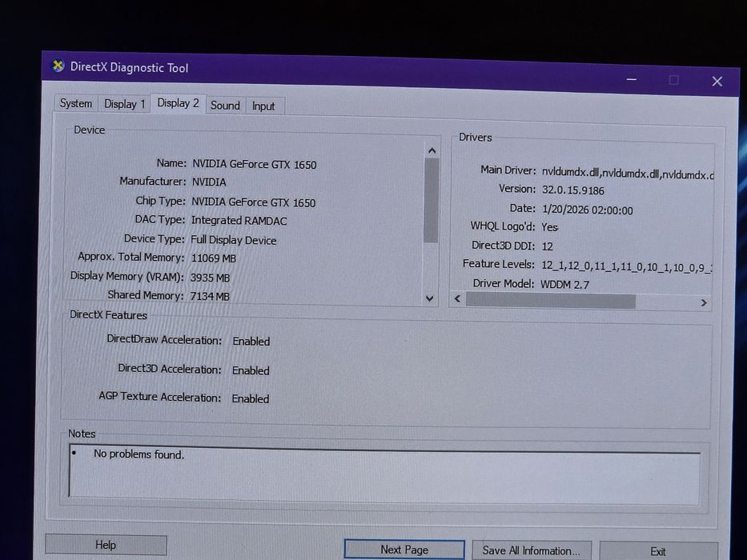Screen dimensions: 747x560
Task: Click the Drivers horizontal scrollbar thumb
Action: [x=551, y=301]
